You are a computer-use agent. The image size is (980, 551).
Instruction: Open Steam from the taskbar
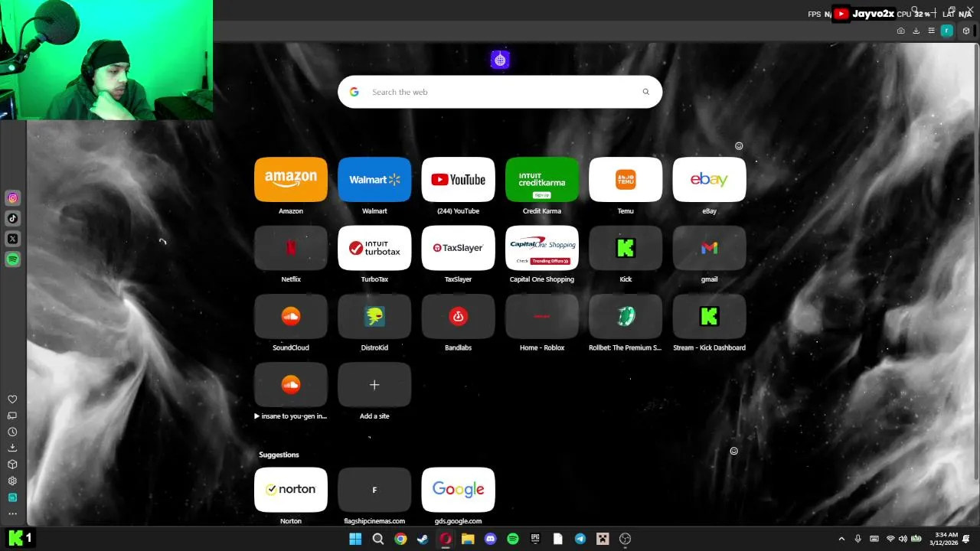423,539
